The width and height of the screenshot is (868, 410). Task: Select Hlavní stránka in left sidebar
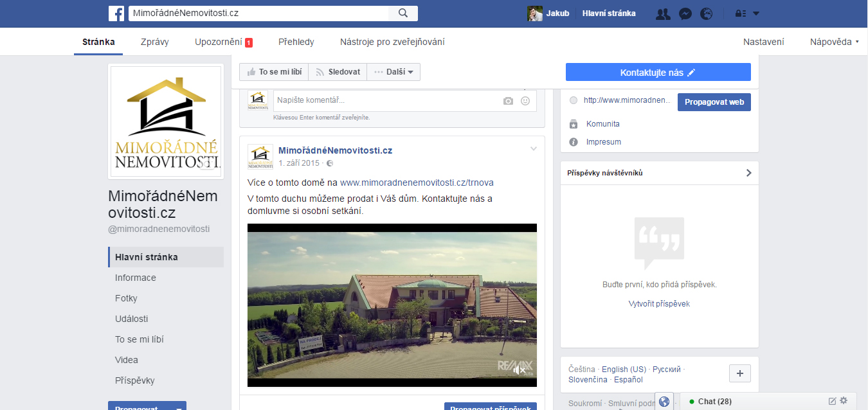click(166, 257)
